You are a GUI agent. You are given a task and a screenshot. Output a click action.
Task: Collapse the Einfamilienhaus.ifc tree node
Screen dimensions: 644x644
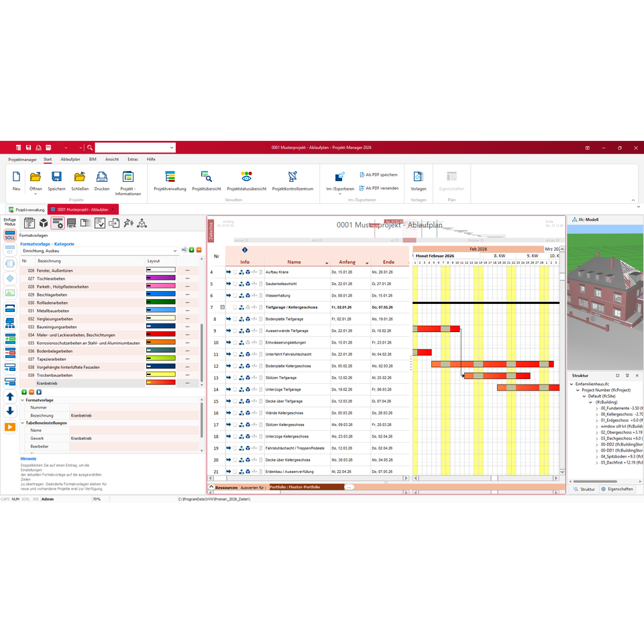pyautogui.click(x=572, y=384)
